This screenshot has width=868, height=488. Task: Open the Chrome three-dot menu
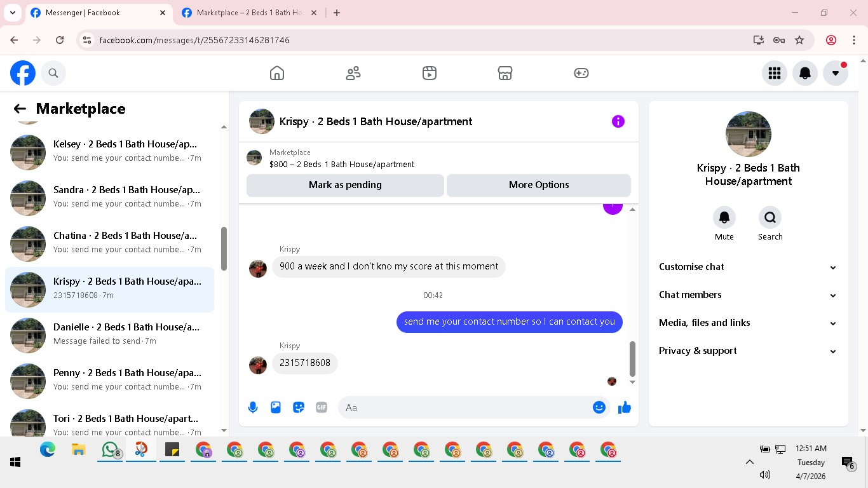[854, 40]
